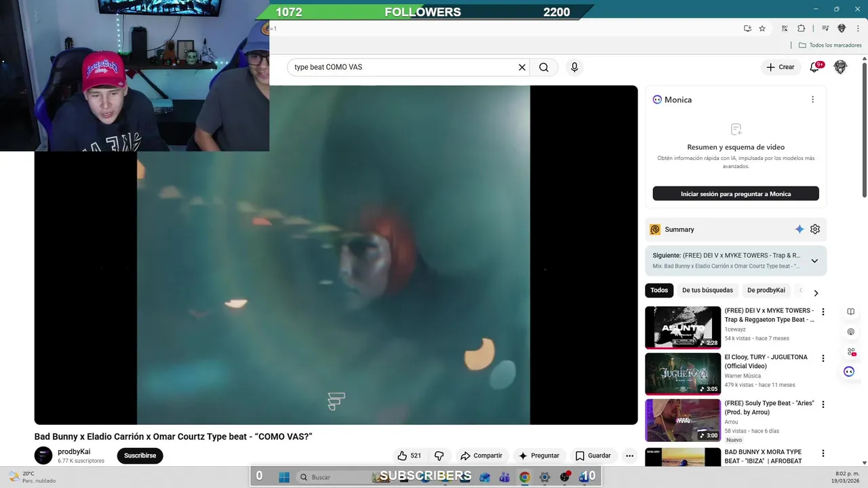
Task: Open the sidebar book reader icon
Action: click(x=850, y=312)
